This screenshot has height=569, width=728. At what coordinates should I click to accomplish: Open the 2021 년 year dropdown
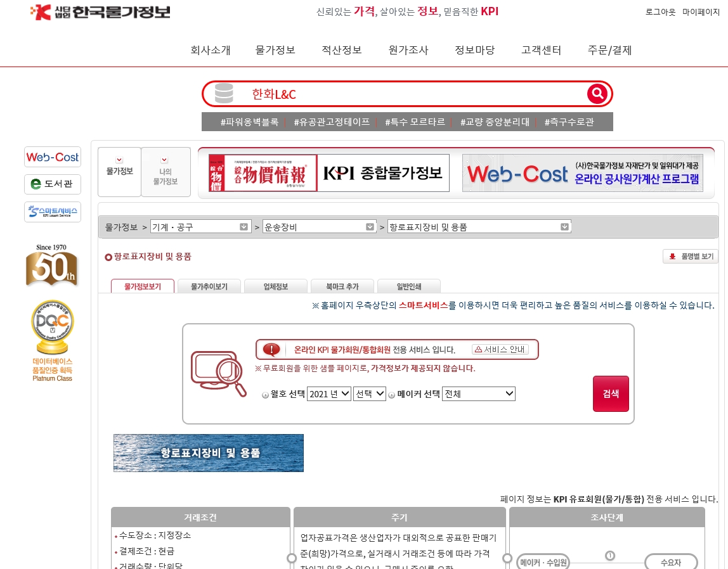[328, 393]
